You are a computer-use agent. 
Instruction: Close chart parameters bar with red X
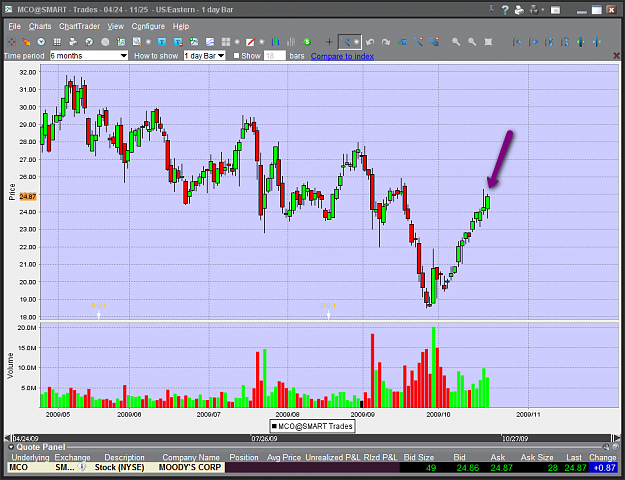pos(616,56)
